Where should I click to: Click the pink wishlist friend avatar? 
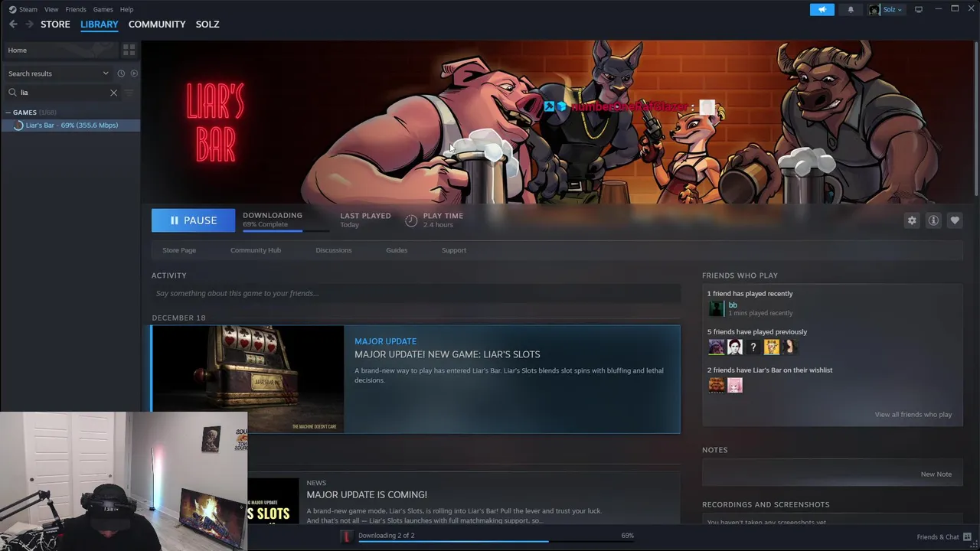[x=735, y=385]
